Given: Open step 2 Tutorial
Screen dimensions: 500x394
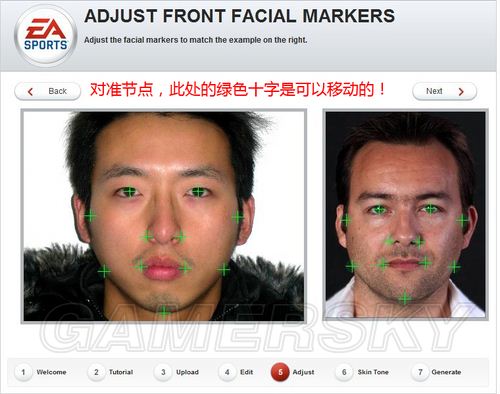Looking at the screenshot, I should point(111,372).
